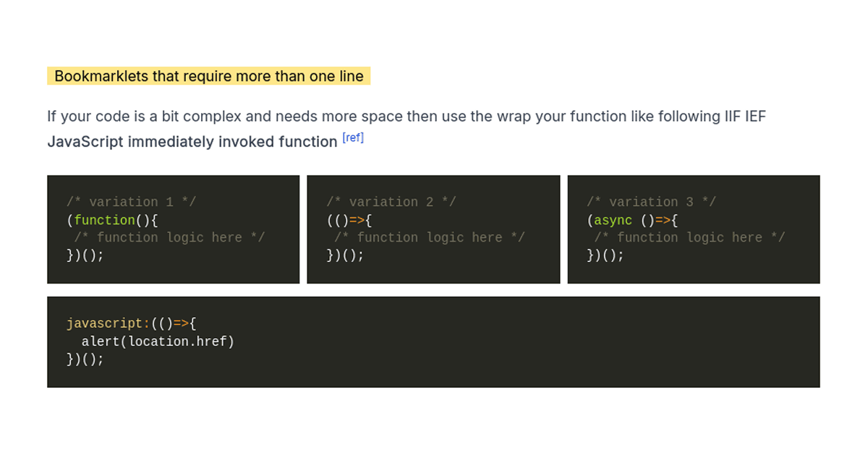Click the '})();' closing line in variation 2
This screenshot has width=868, height=456.
click(344, 255)
